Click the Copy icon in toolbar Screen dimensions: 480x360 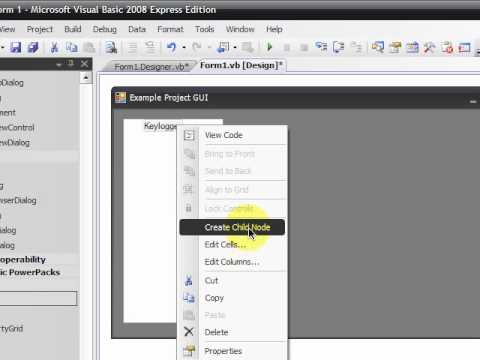click(72, 47)
